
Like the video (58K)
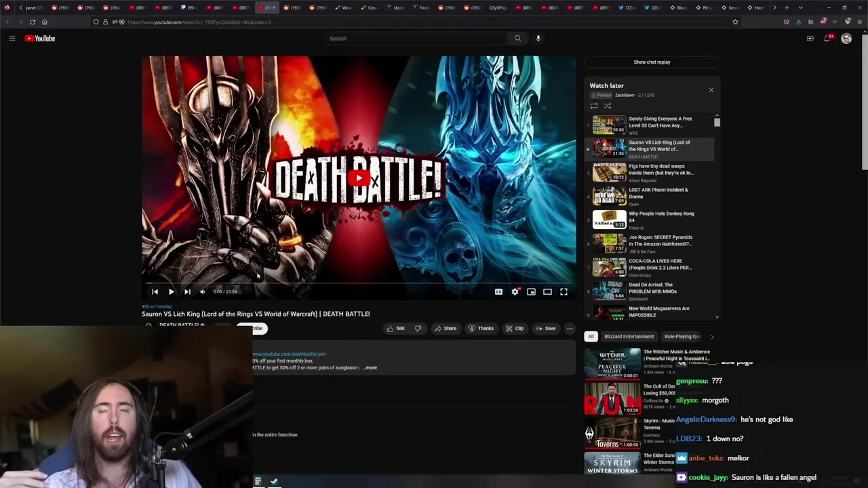point(395,329)
